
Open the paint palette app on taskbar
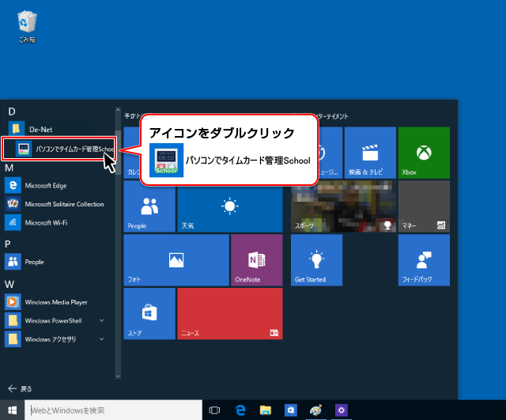tap(316, 410)
